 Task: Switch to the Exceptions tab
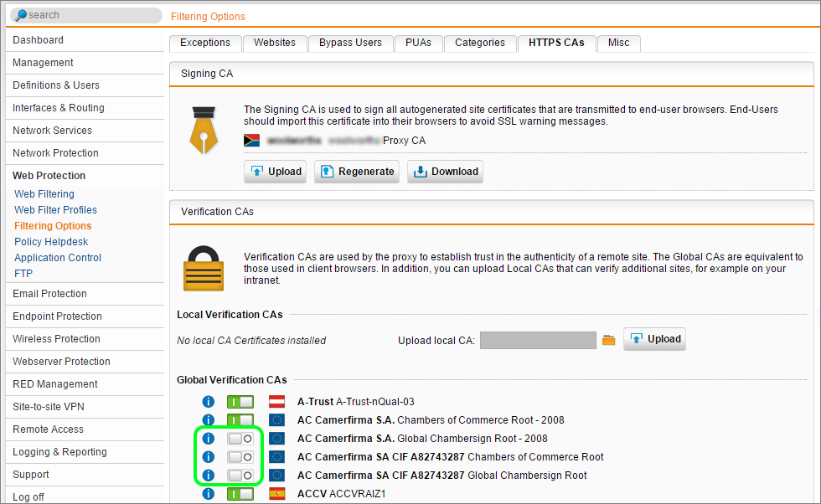click(x=205, y=43)
